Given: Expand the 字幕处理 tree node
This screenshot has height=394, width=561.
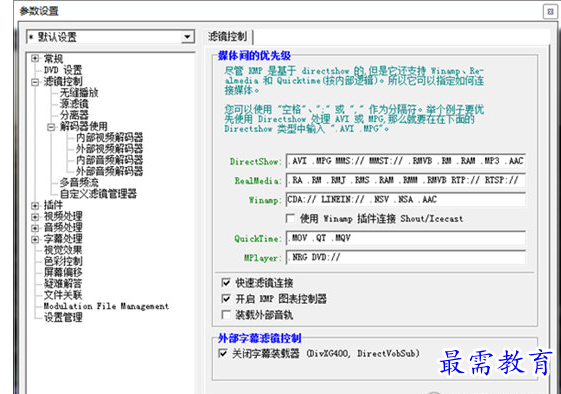Looking at the screenshot, I should pyautogui.click(x=35, y=239).
